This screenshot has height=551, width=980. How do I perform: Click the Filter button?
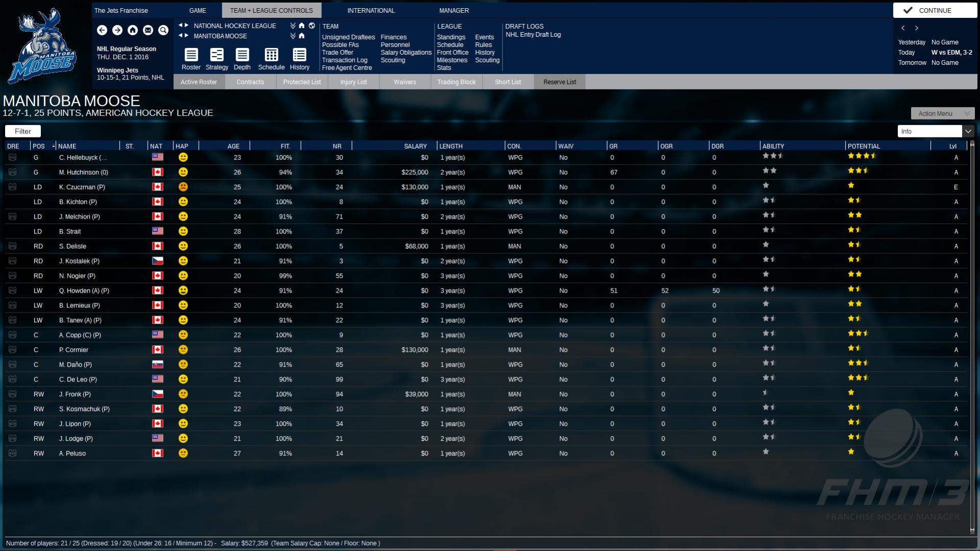[23, 131]
